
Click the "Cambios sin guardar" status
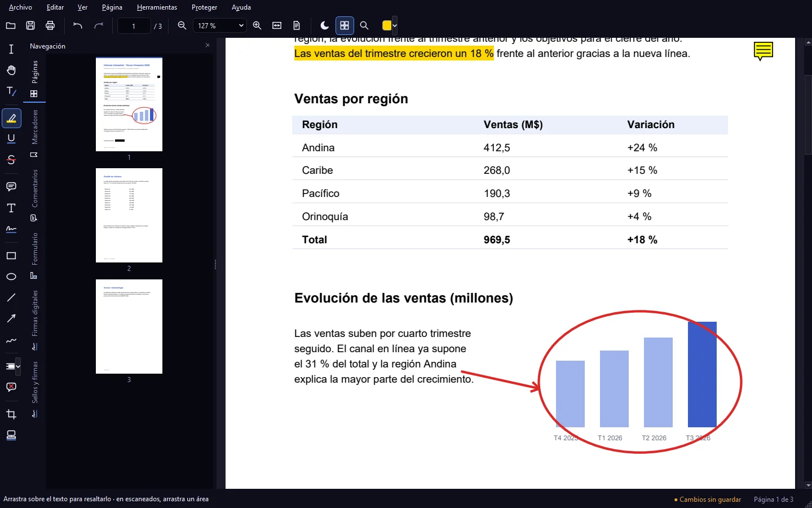click(x=707, y=500)
